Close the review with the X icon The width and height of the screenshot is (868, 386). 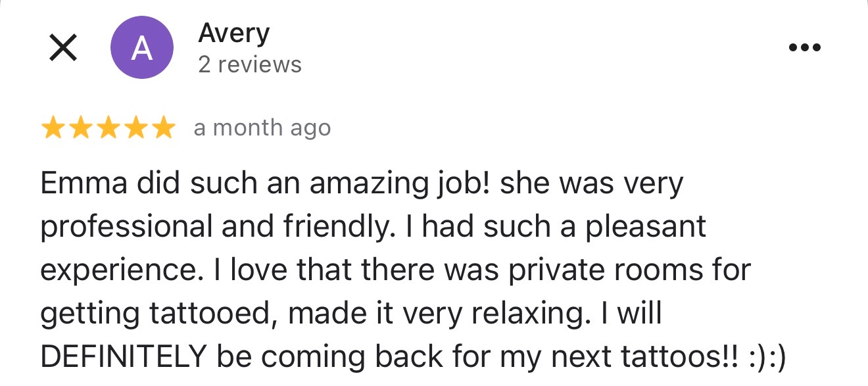tap(63, 48)
